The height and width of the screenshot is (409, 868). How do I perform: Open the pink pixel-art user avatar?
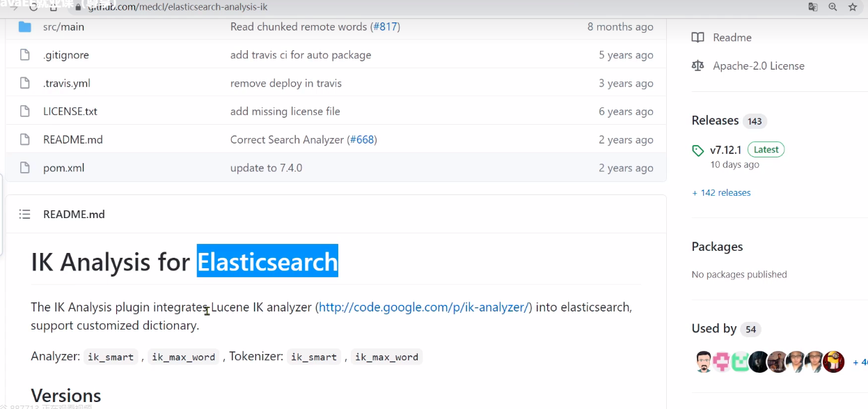(x=723, y=362)
